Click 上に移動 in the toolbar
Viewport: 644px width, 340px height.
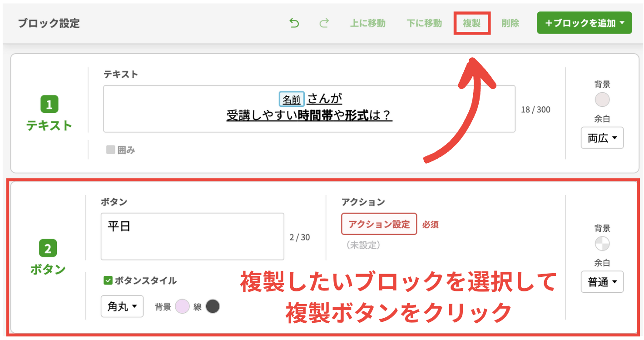tap(367, 23)
